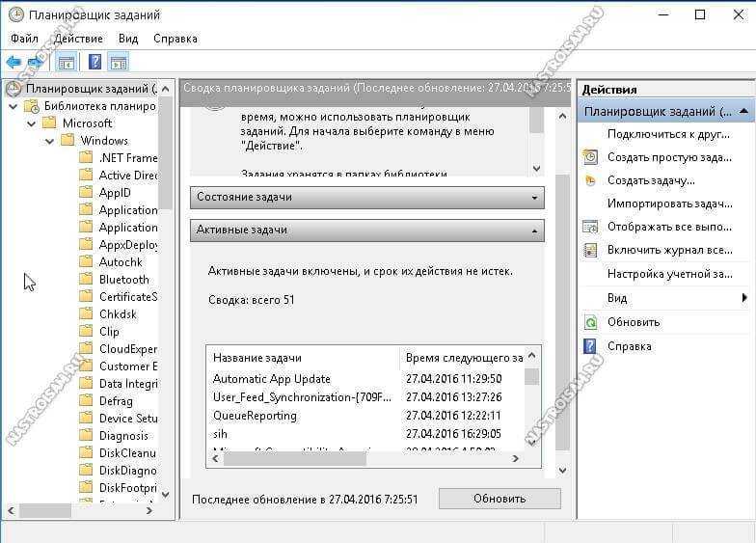The width and height of the screenshot is (756, 543).
Task: Click the title bar Task Scheduler clock icon
Action: click(15, 14)
